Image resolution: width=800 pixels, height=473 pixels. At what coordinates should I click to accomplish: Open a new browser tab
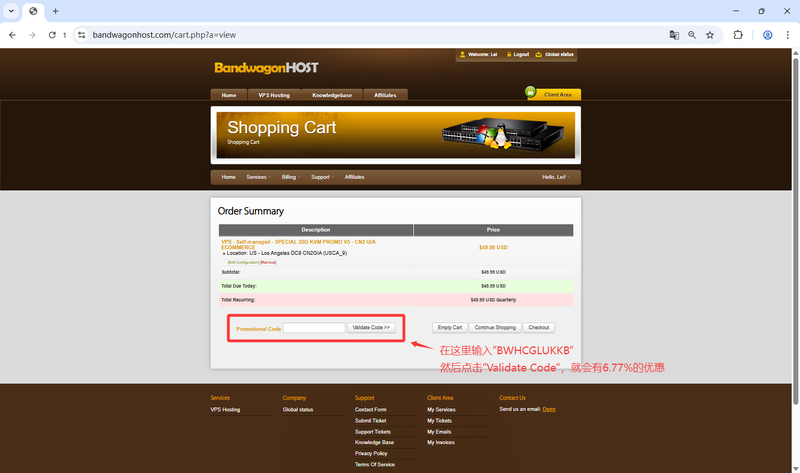(x=55, y=11)
